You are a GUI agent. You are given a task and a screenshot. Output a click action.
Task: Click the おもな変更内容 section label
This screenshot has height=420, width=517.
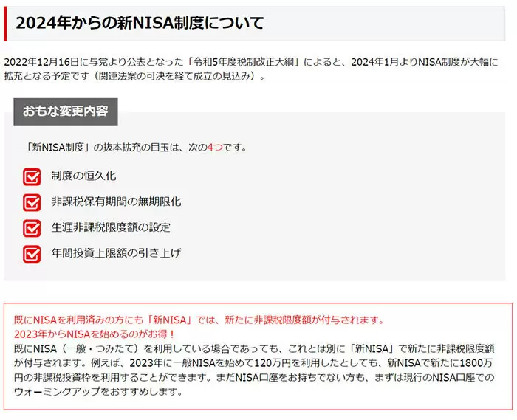point(66,111)
